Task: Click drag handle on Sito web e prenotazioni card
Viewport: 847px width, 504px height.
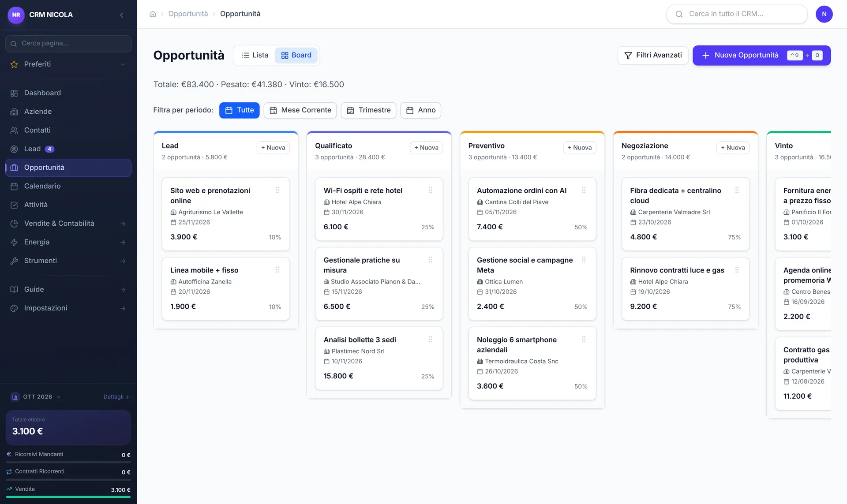Action: click(x=277, y=190)
